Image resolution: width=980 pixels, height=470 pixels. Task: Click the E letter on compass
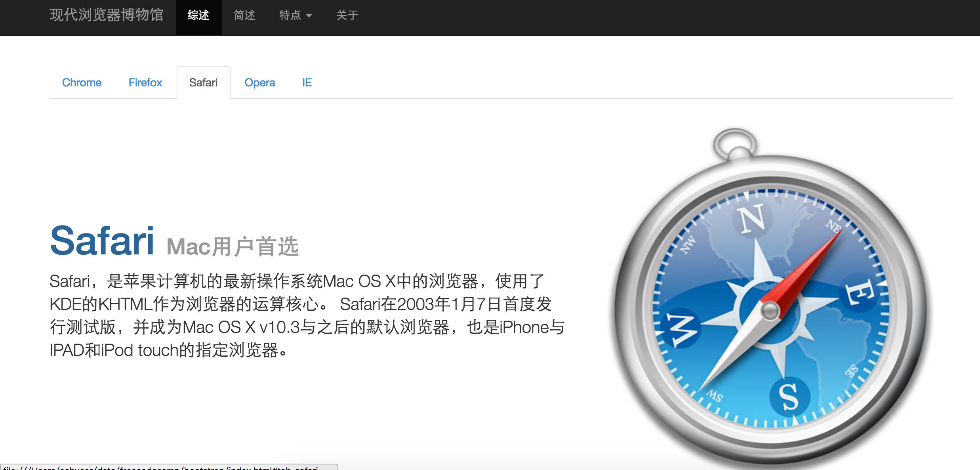(859, 292)
